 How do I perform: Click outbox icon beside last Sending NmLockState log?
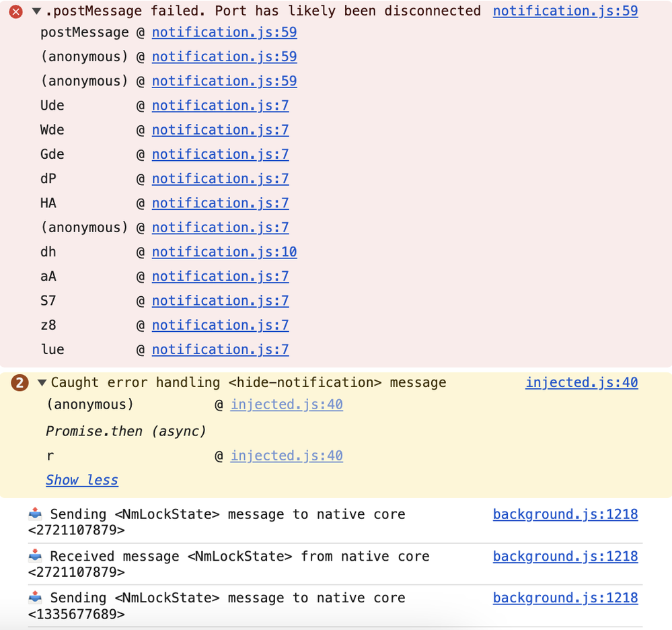pyautogui.click(x=35, y=598)
